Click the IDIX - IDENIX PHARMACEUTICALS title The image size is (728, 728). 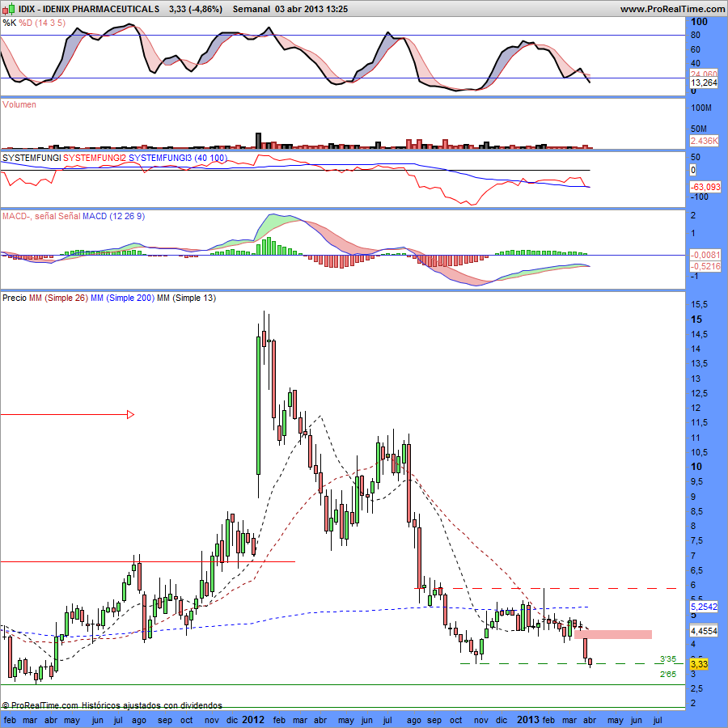[89, 9]
